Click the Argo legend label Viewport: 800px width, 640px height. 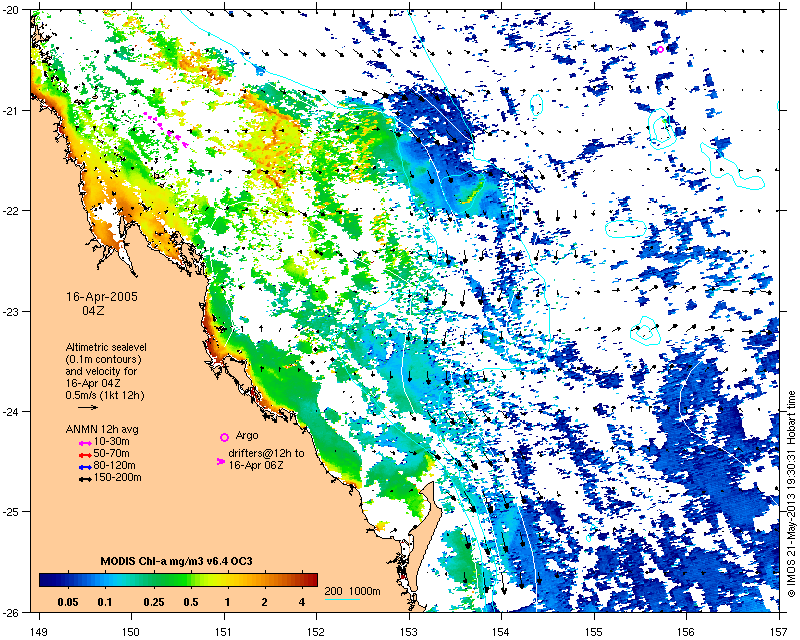pyautogui.click(x=247, y=436)
